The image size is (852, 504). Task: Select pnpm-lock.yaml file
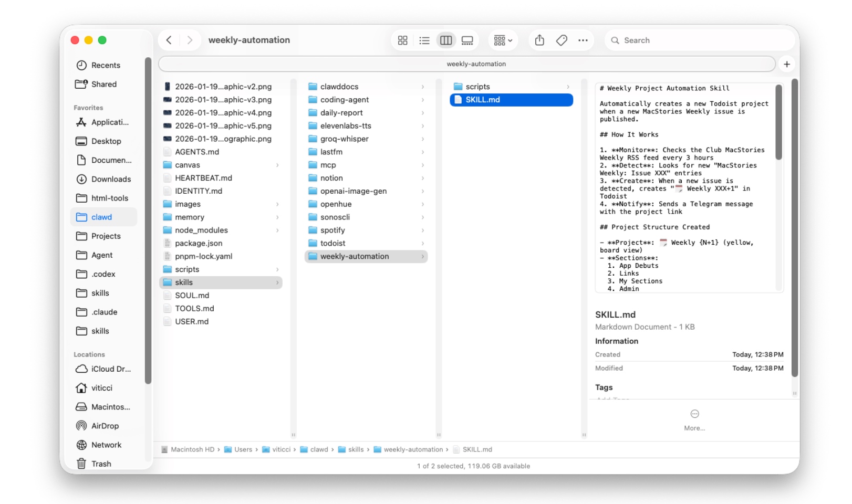(221, 256)
